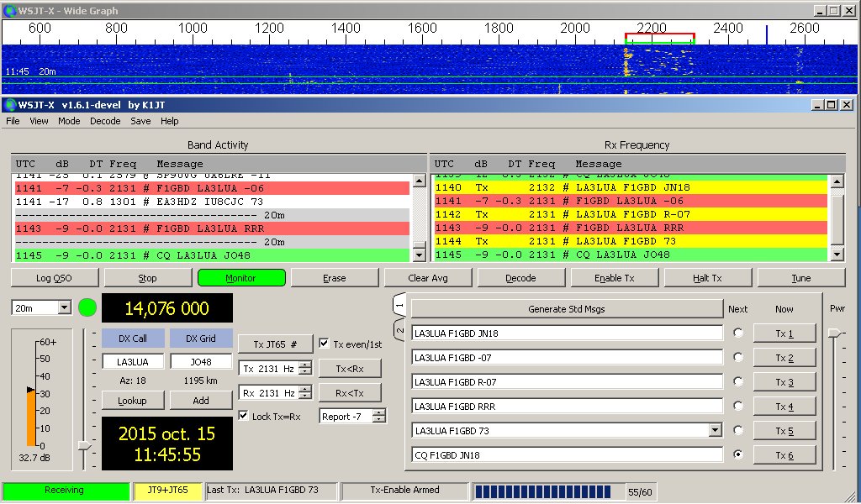The image size is (861, 504).
Task: Click the WSJT-X globe icon in the main title bar
Action: point(10,105)
